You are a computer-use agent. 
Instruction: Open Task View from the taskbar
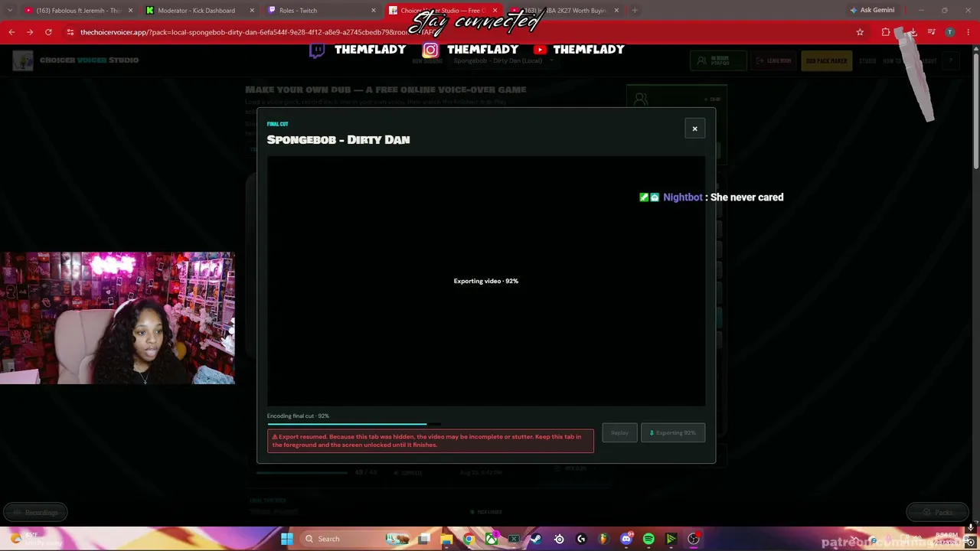coord(424,539)
